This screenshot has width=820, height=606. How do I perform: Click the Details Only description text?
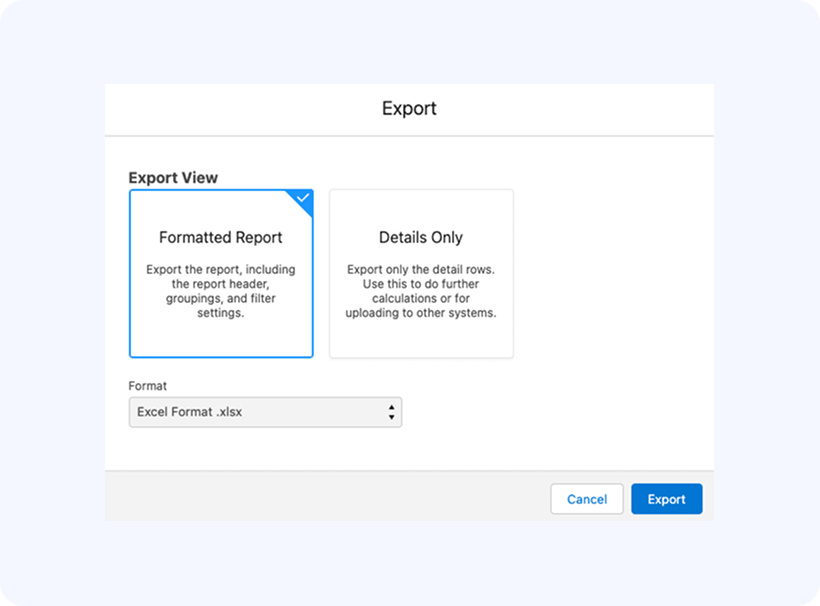421,291
